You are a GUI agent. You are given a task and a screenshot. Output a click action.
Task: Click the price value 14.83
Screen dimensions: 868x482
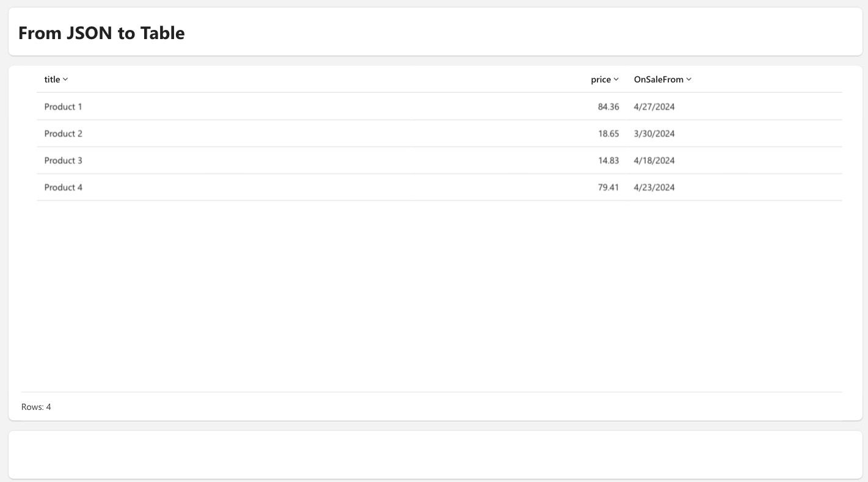tap(608, 161)
